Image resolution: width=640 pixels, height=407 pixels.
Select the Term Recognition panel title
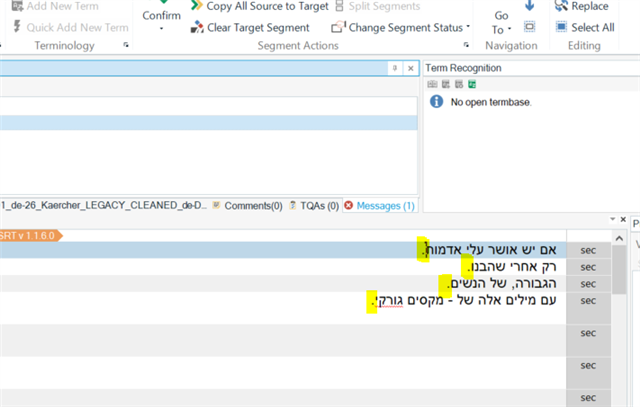click(x=463, y=68)
